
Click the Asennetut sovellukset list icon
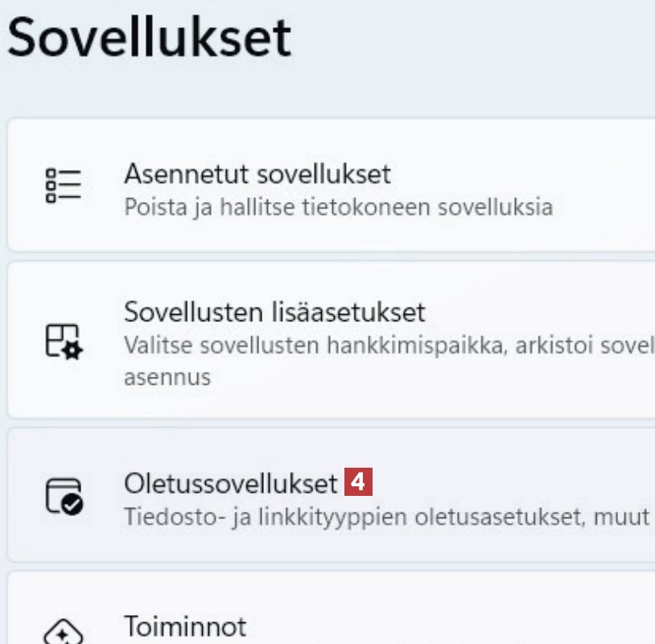64,185
